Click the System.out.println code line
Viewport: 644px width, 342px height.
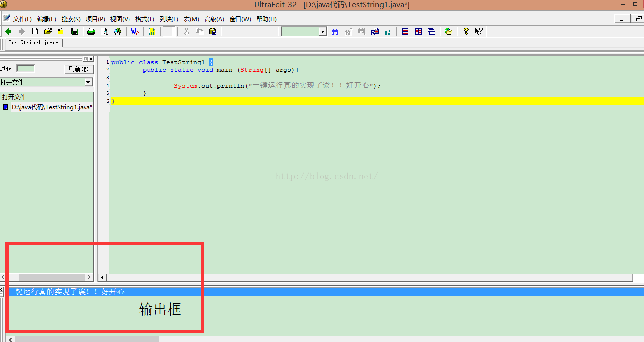point(277,85)
